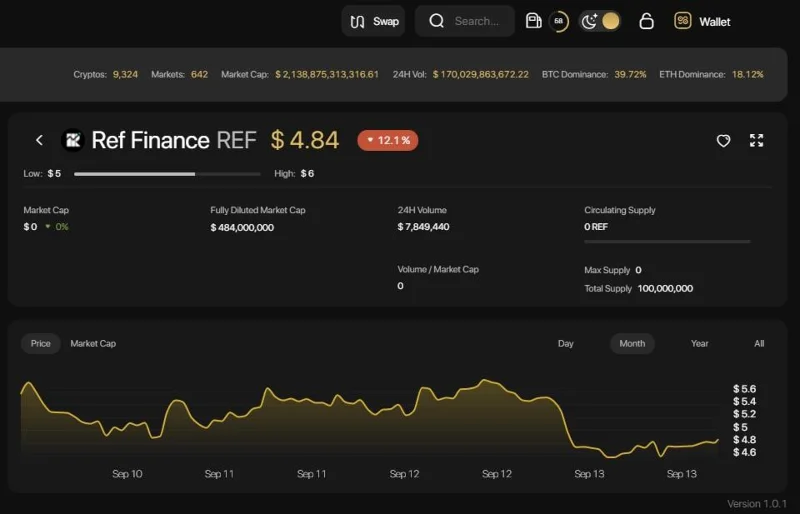Click the Version 1.0.1 label

point(757,504)
